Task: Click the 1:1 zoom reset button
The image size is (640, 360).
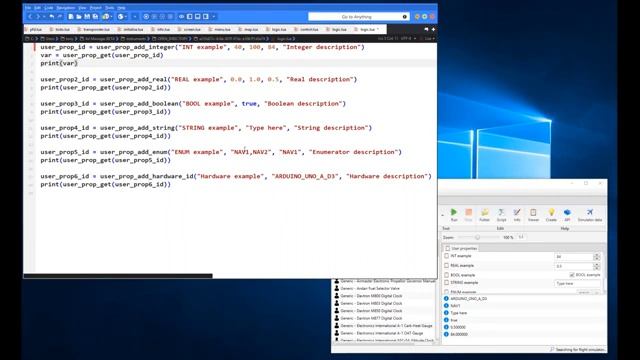Action: (521, 237)
